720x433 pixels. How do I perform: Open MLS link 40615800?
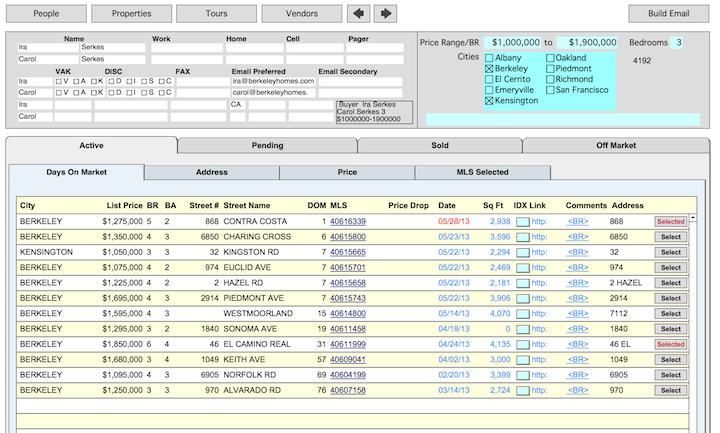click(x=348, y=237)
